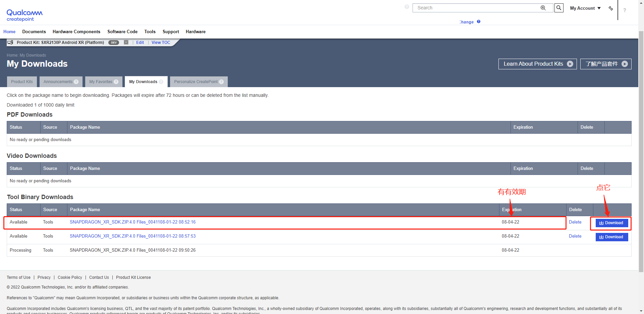
Task: Click the View TOC link
Action: coord(161,43)
